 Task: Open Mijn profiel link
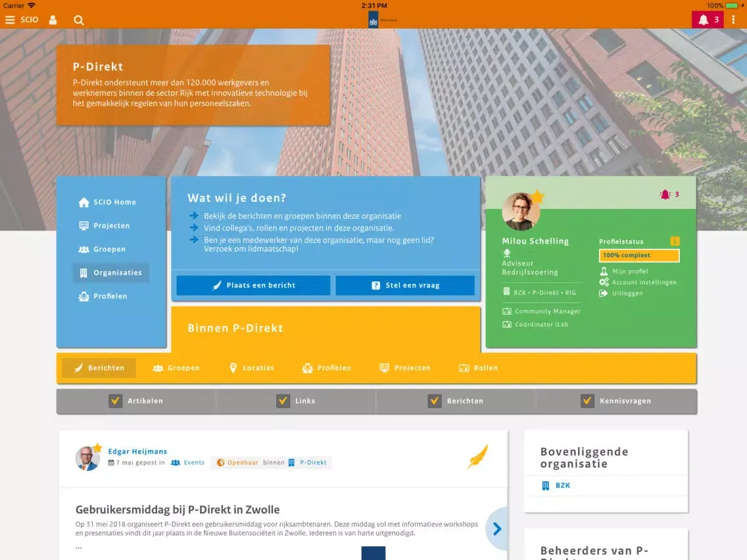coord(624,271)
